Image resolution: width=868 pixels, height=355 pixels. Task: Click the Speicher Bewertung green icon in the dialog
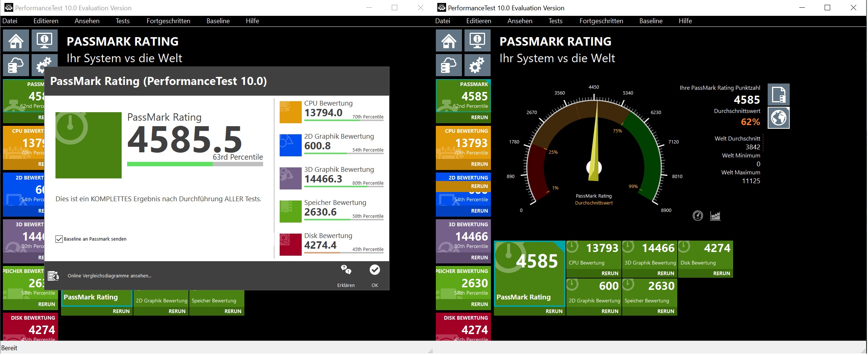pos(290,212)
